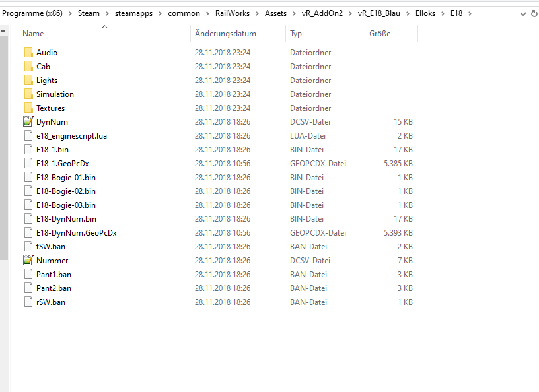Expand the chevron after E18 breadcrumb

470,13
